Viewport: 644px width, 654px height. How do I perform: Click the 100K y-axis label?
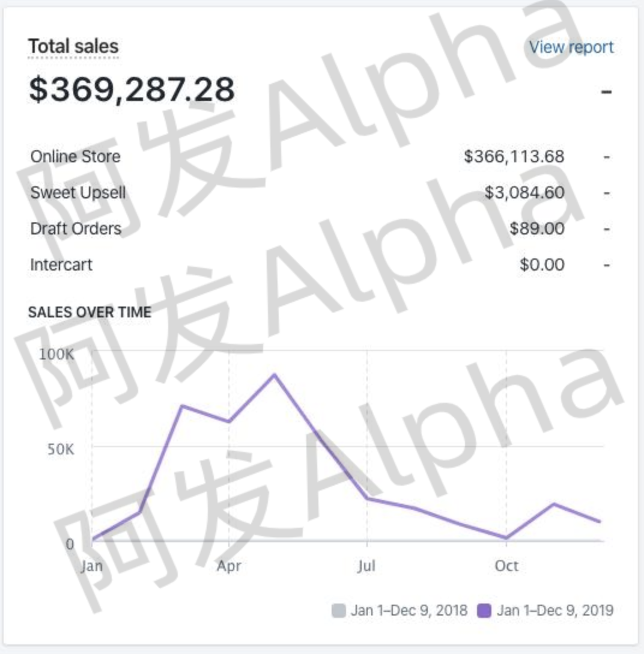[56, 354]
